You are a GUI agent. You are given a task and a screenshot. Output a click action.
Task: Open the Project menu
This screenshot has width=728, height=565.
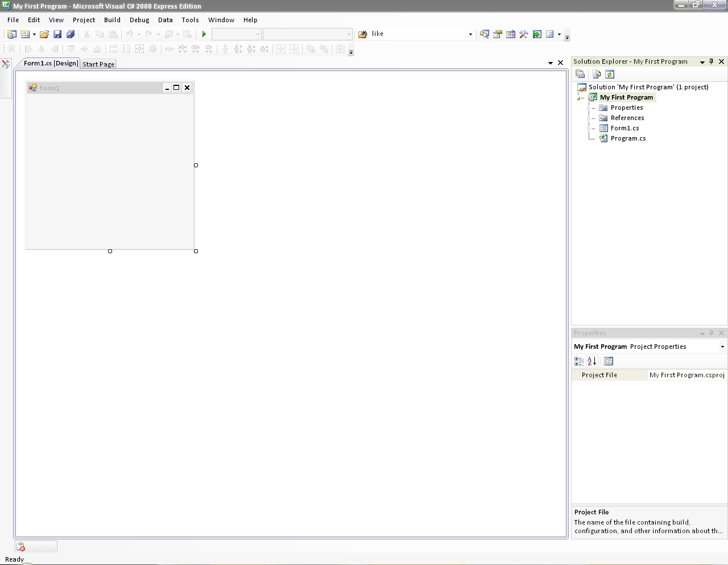84,20
